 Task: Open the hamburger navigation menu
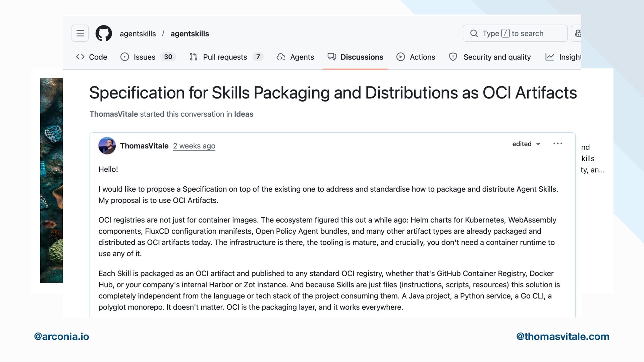[80, 33]
